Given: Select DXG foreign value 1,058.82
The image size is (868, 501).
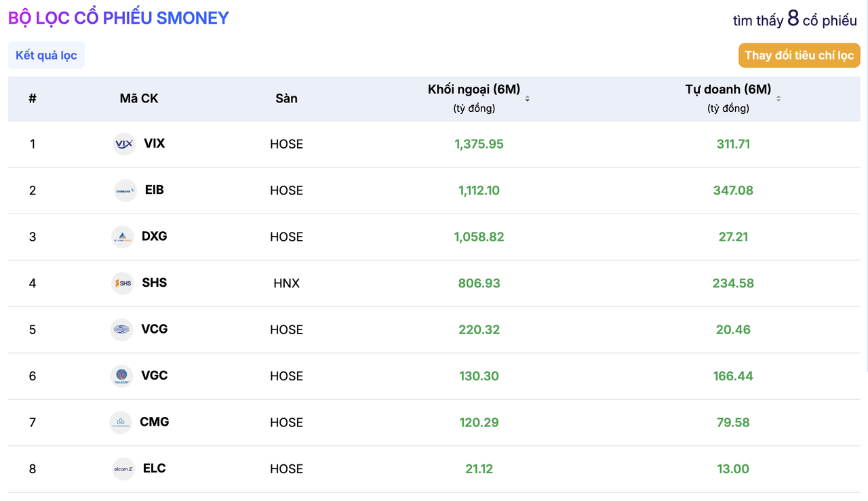Looking at the screenshot, I should click(x=479, y=237).
